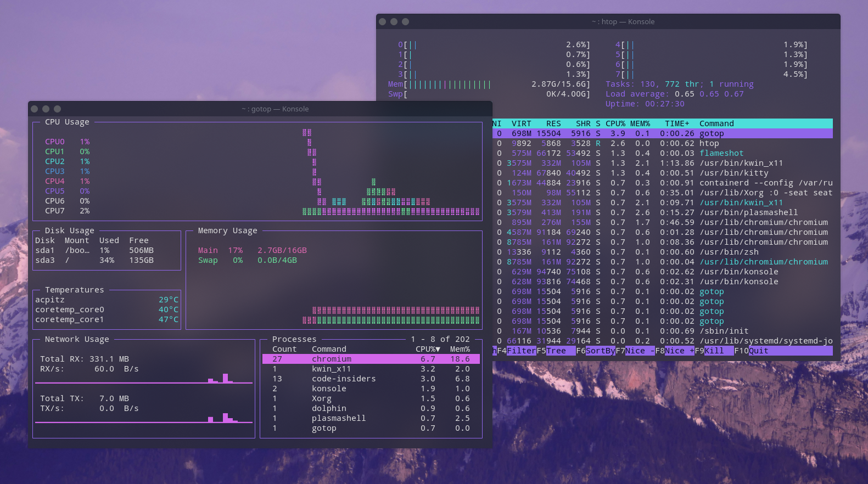Screen dimensions: 868x484
Task: Select the /usr/bin/zsh row in htop
Action: tap(663, 252)
